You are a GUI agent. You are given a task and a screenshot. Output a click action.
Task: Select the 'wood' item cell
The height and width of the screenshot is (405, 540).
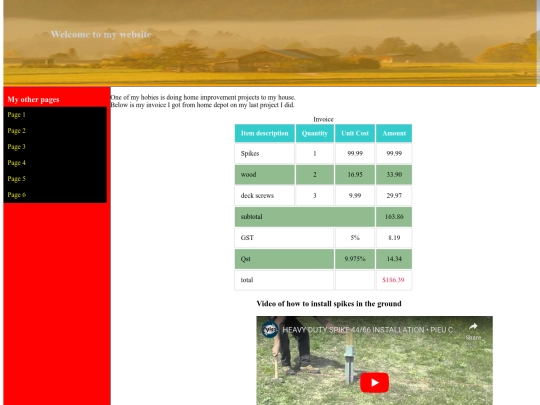coord(264,175)
